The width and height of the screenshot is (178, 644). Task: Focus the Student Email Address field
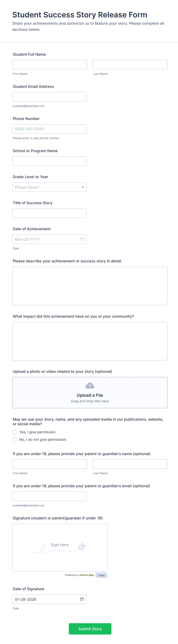50,97
